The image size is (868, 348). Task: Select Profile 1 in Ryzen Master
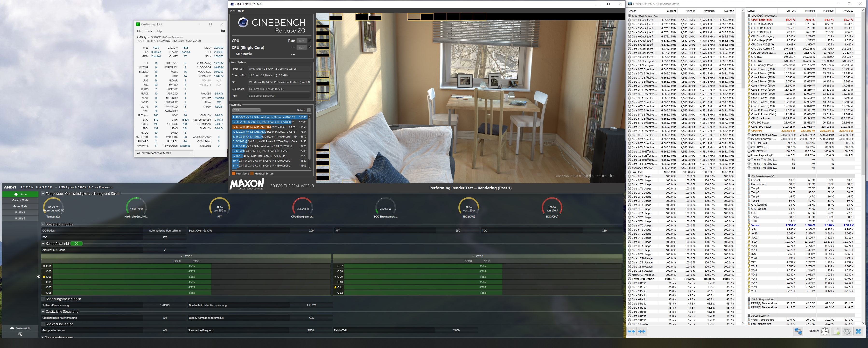[x=20, y=212]
